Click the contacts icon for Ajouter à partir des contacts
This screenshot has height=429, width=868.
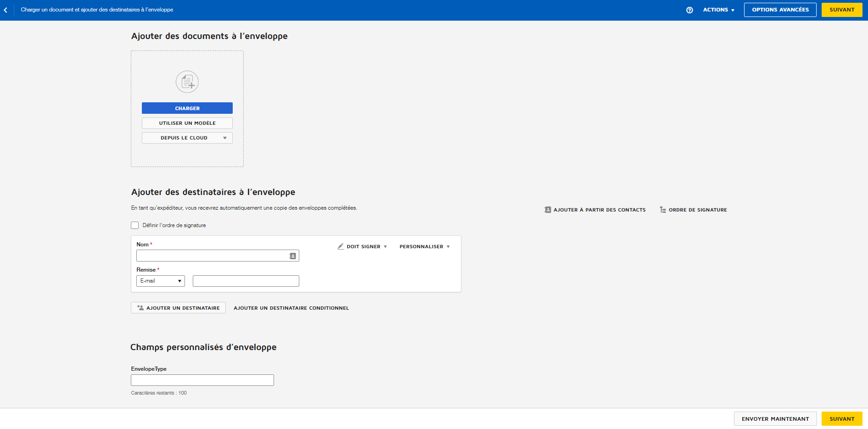point(548,210)
